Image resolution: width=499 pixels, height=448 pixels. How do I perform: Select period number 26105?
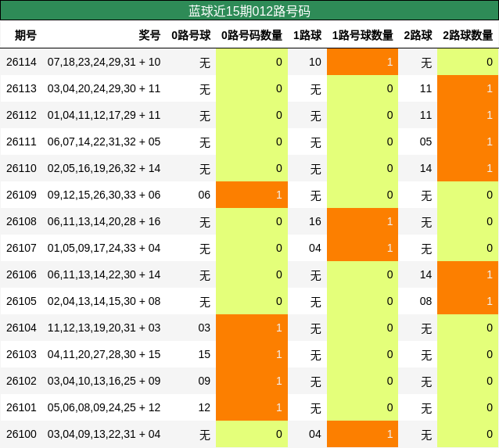coord(21,301)
